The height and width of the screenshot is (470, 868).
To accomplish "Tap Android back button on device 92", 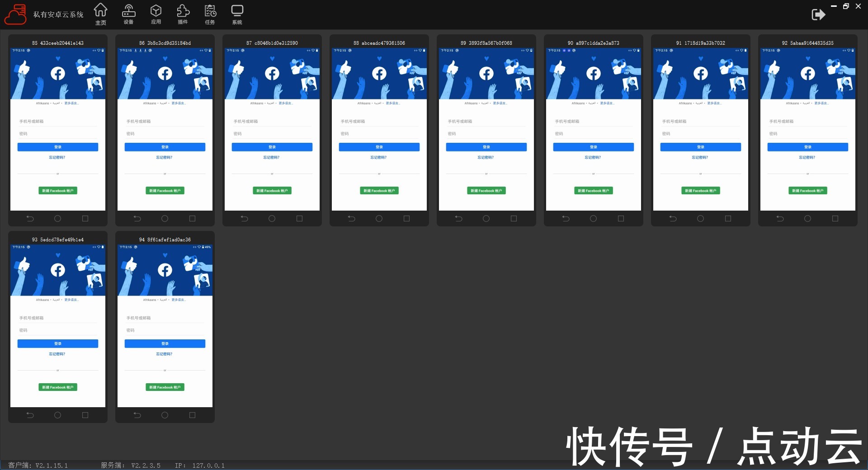I will pos(780,219).
